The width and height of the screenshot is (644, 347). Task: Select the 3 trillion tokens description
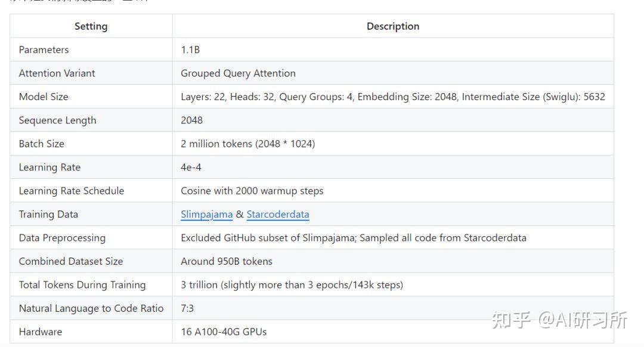pyautogui.click(x=292, y=285)
